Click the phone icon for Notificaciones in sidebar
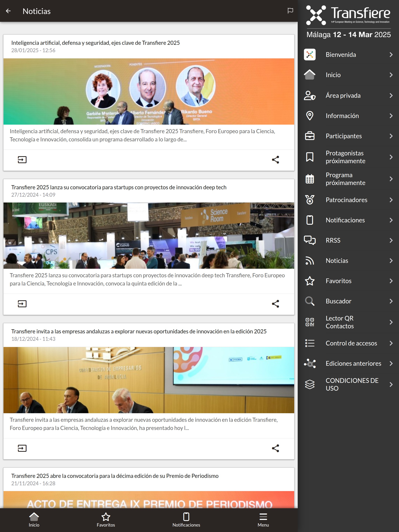 [x=310, y=220]
